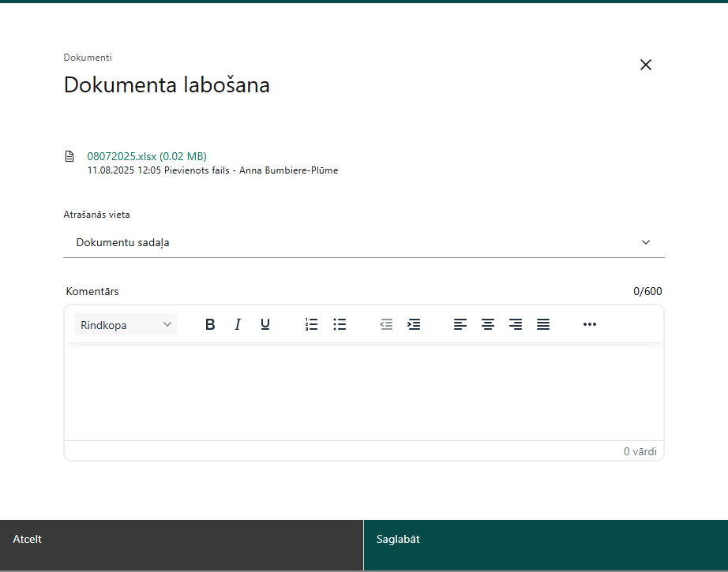This screenshot has width=728, height=572.
Task: Increase indent of paragraph
Action: click(414, 324)
